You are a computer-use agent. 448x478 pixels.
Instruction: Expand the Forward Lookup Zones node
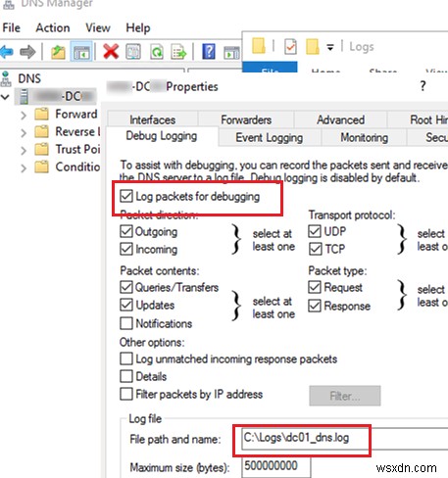(x=24, y=115)
